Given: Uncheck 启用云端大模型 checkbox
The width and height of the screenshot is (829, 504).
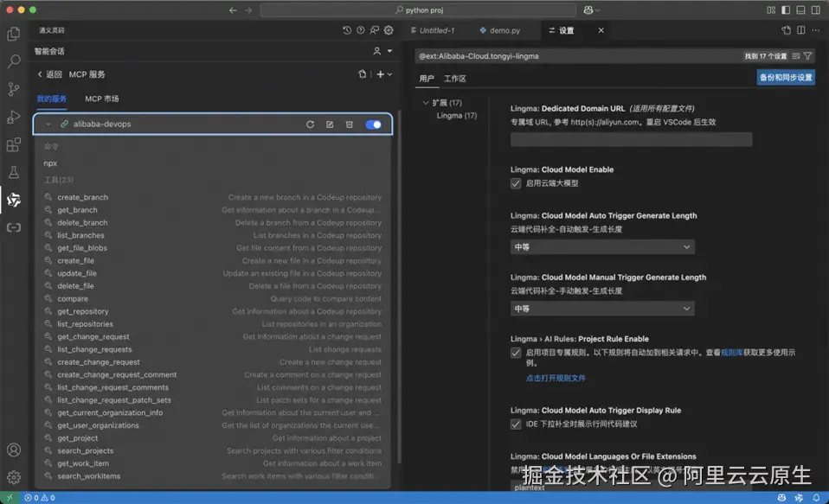Looking at the screenshot, I should 516,183.
